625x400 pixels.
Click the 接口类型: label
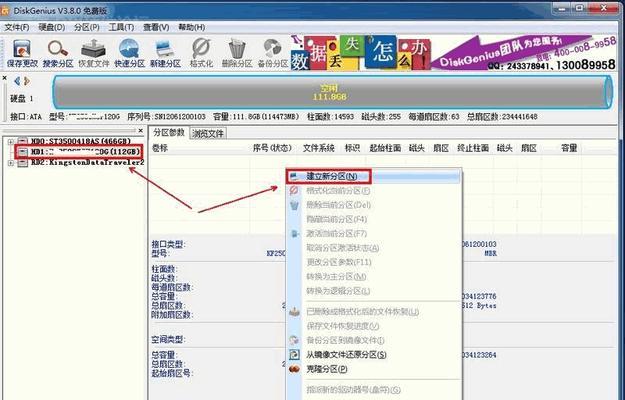168,244
